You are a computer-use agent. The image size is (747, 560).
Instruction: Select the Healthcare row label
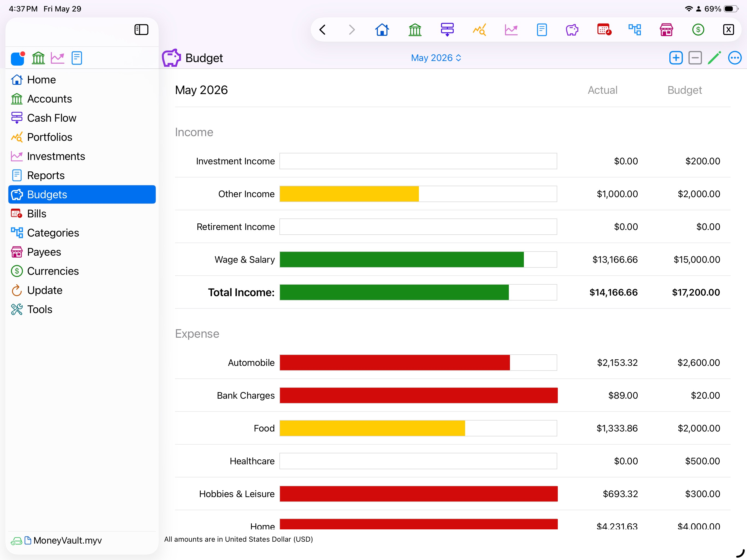click(x=252, y=461)
